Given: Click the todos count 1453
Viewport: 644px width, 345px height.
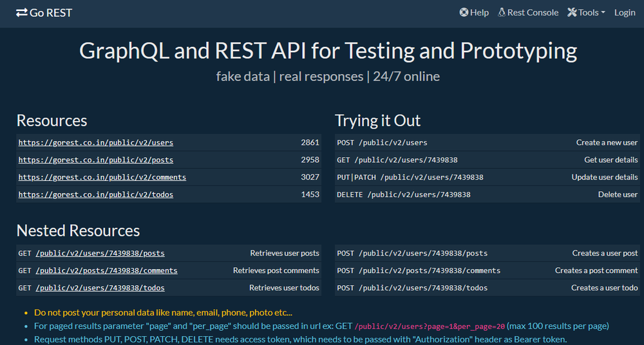Looking at the screenshot, I should pos(310,194).
